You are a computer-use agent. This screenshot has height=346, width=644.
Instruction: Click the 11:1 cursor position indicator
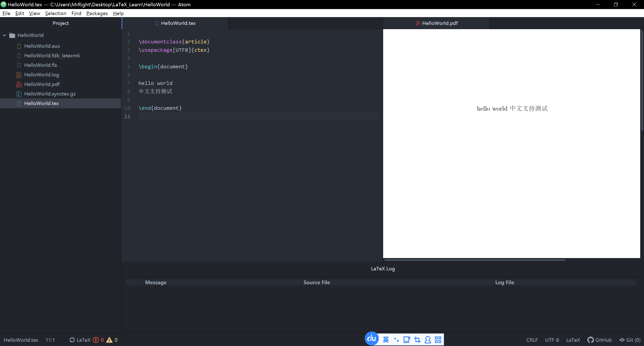click(x=50, y=340)
